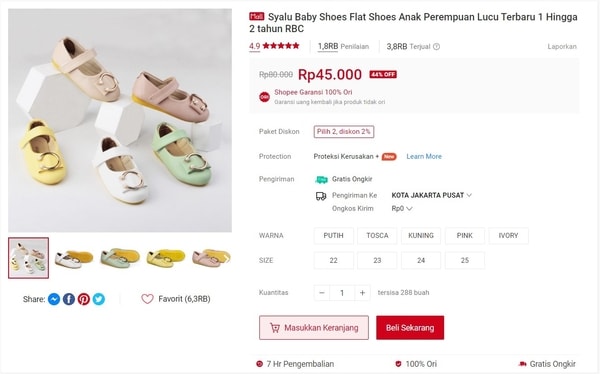
Task: Share product on Pinterest
Action: click(x=84, y=299)
